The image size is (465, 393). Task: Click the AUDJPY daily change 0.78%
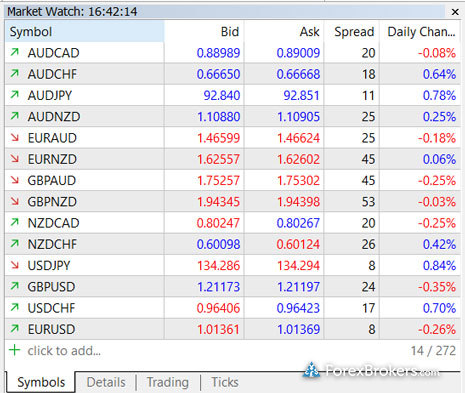pos(439,95)
